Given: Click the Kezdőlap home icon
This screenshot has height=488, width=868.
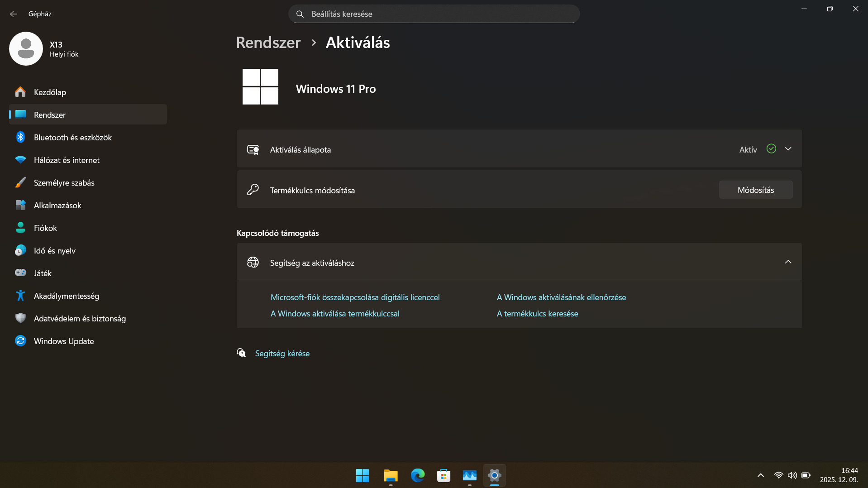Looking at the screenshot, I should (x=20, y=92).
